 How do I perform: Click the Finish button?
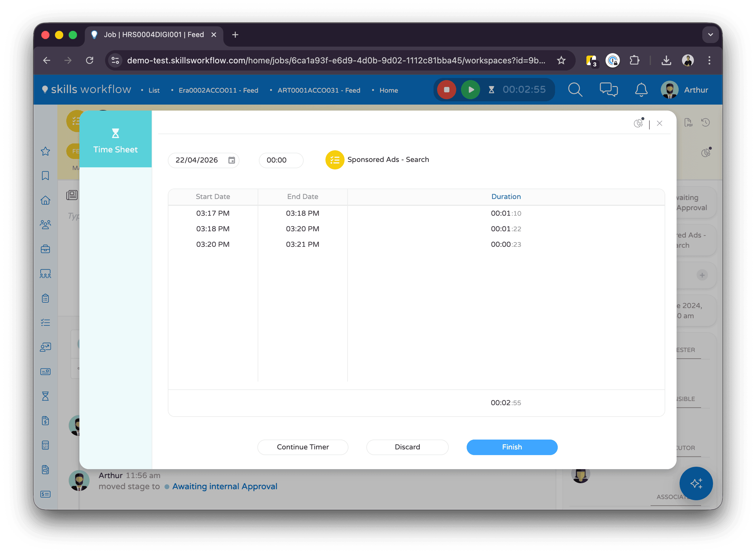512,447
